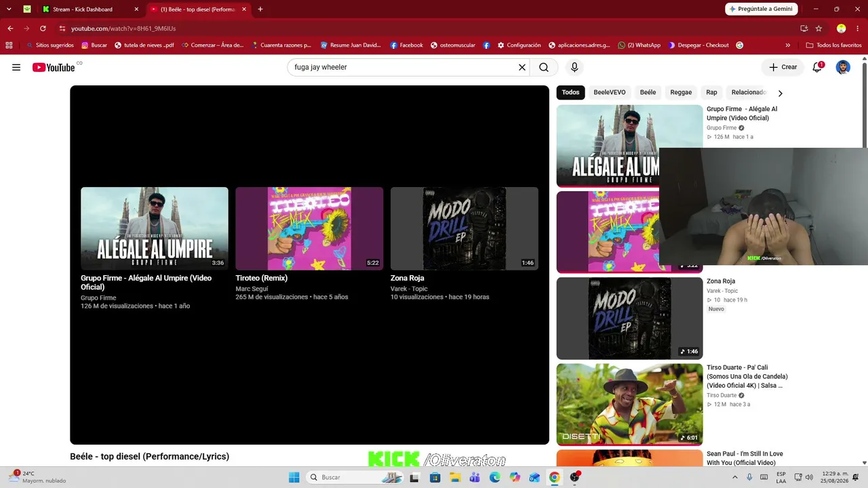
Task: Open OBS Studio from the taskbar
Action: point(575,477)
